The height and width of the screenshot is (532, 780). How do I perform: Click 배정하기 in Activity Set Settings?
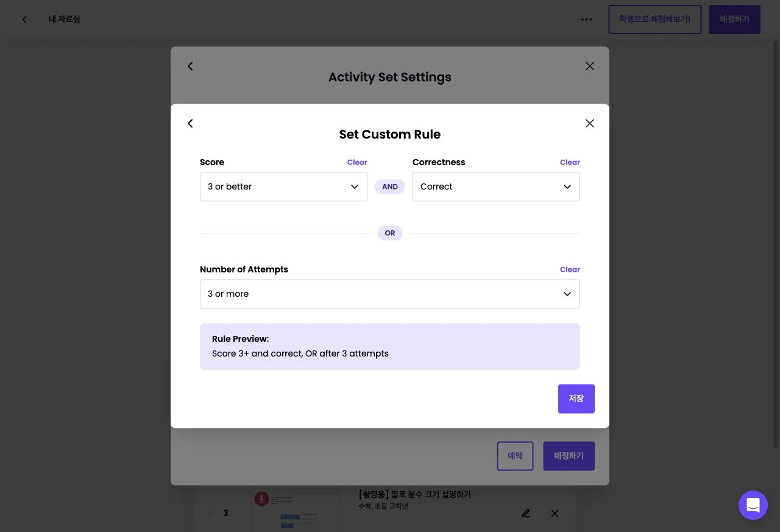[569, 456]
